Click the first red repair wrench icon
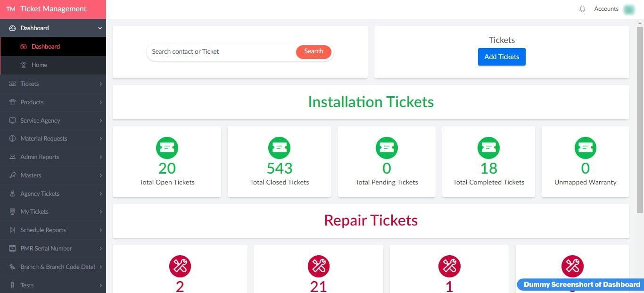This screenshot has height=293, width=644. coord(180,266)
